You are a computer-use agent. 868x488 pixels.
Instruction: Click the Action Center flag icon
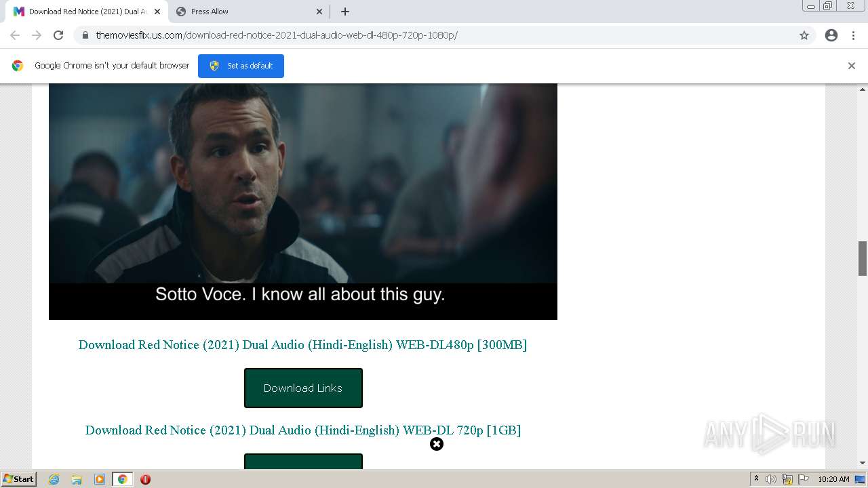[804, 479]
